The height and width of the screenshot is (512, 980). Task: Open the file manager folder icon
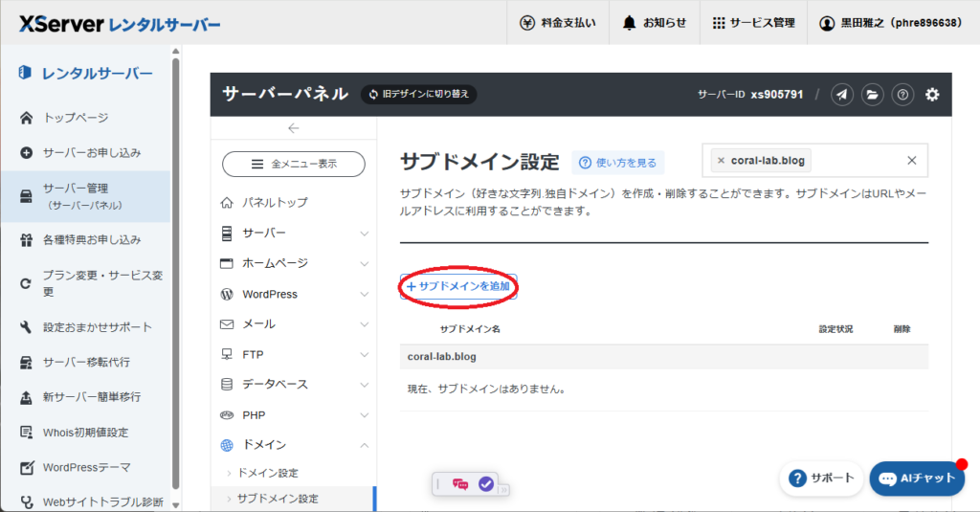point(872,95)
